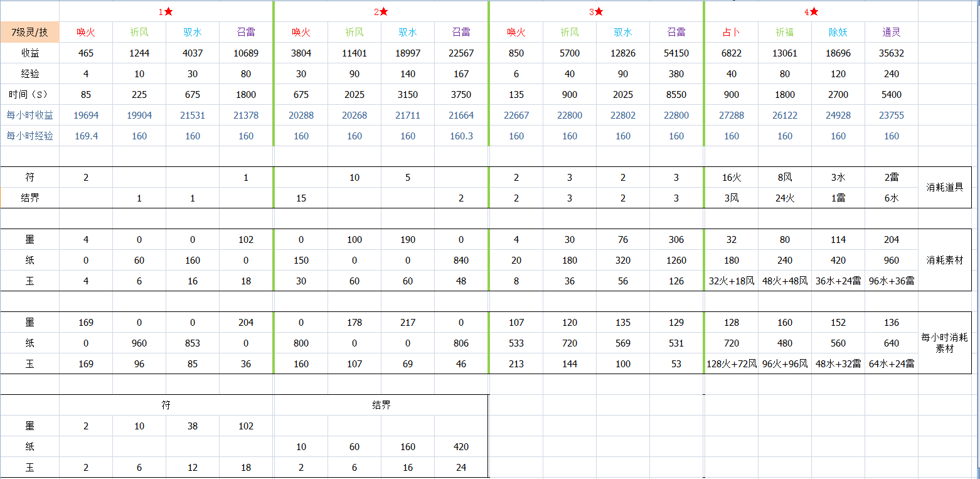The image size is (980, 479).
Task: Select the 结界 header in bottom table
Action: 381,405
